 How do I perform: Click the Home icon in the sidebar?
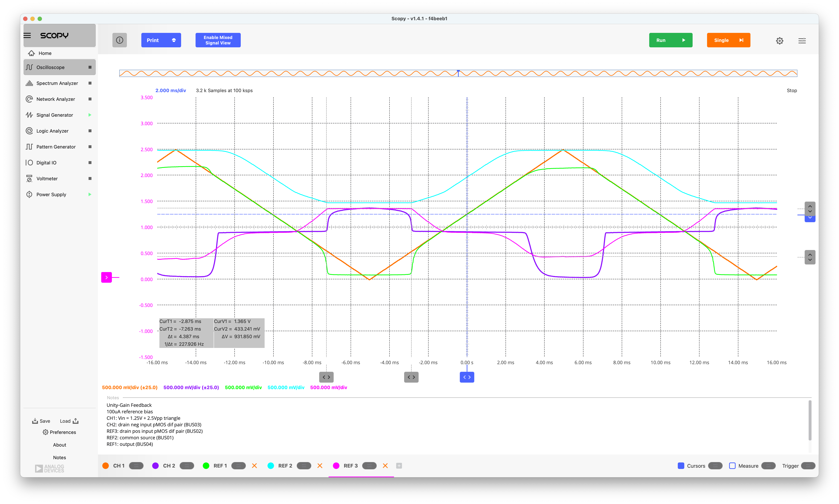point(32,53)
